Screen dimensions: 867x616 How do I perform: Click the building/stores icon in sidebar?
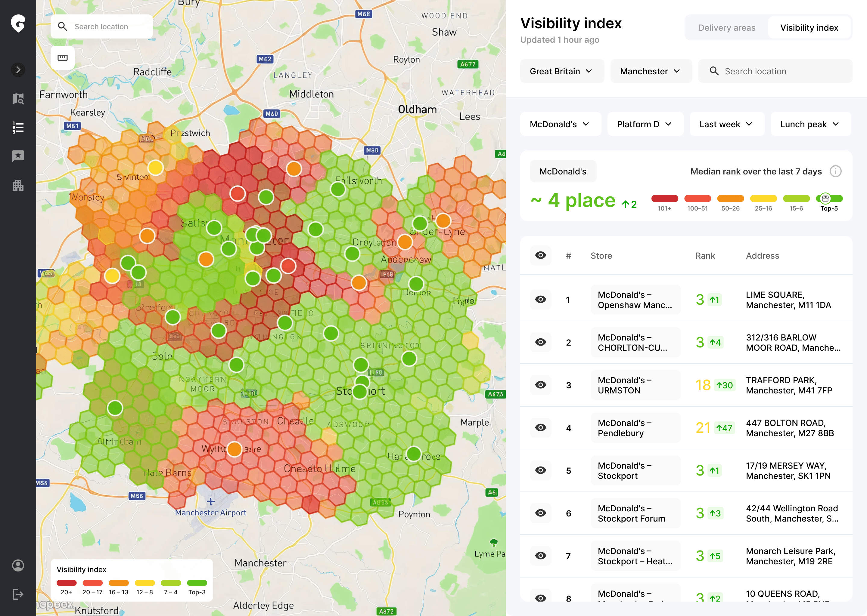click(x=17, y=185)
